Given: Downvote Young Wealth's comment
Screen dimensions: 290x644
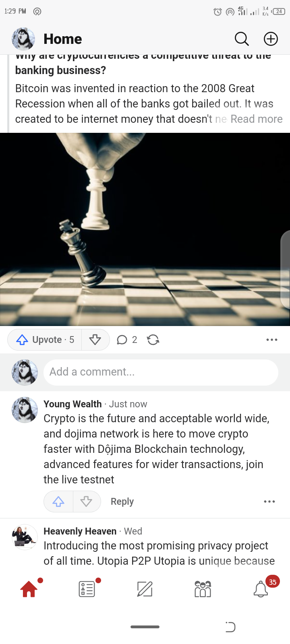Looking at the screenshot, I should tap(87, 502).
